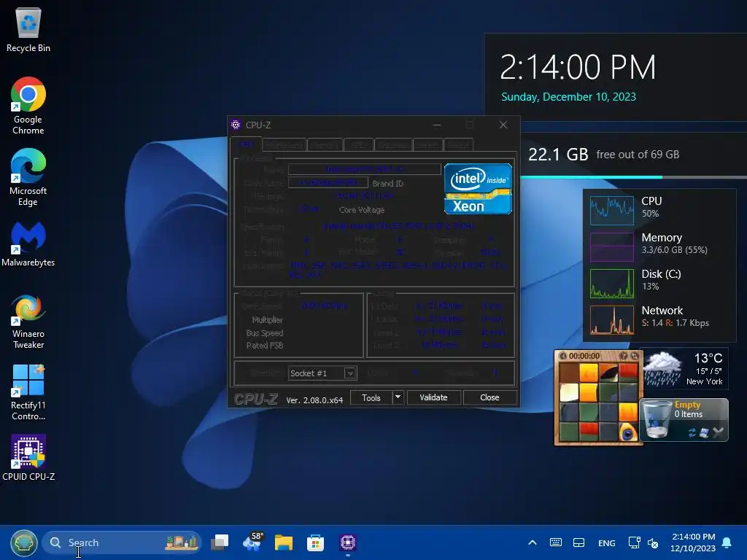Click the Tools button in CPU-Z
The width and height of the screenshot is (747, 560).
pos(371,397)
